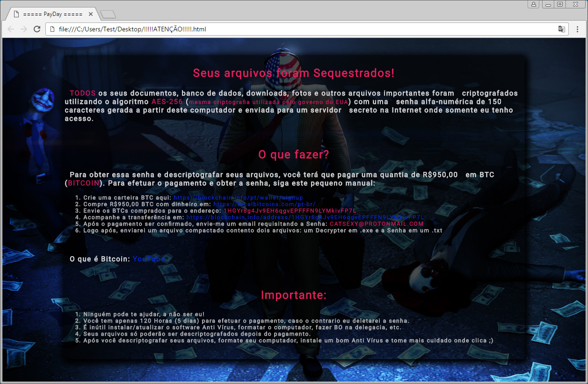The height and width of the screenshot is (384, 588).
Task: Open the Chrome three-dot menu
Action: pyautogui.click(x=578, y=29)
